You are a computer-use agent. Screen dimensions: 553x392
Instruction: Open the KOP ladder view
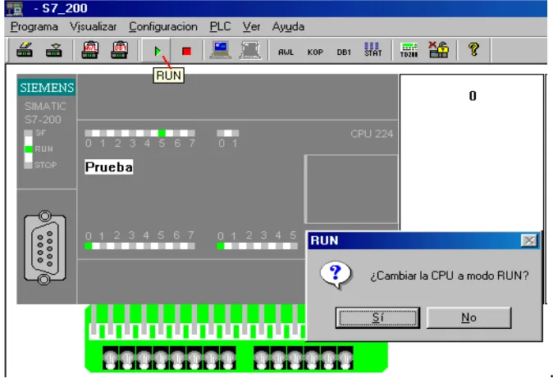tap(315, 52)
